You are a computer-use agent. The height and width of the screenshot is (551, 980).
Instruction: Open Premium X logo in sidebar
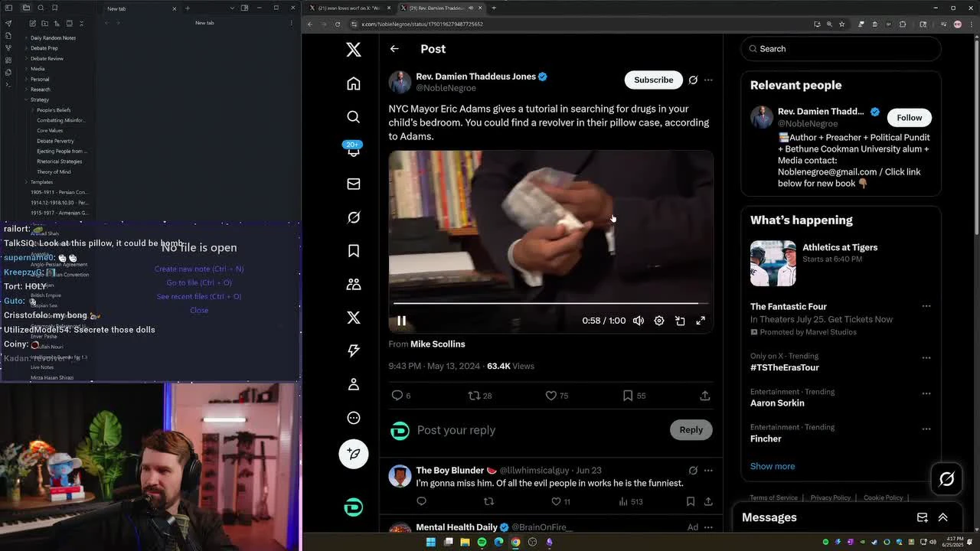[353, 318]
